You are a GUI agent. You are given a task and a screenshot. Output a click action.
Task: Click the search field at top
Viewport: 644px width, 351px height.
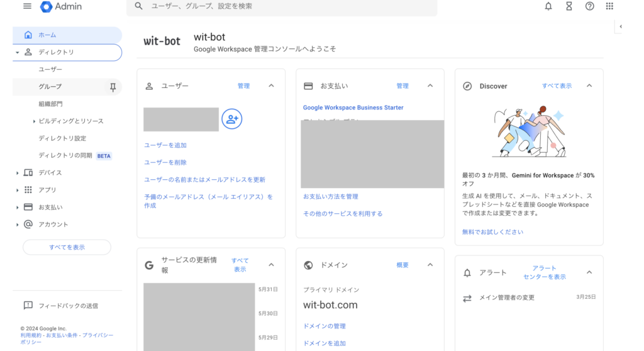point(283,6)
